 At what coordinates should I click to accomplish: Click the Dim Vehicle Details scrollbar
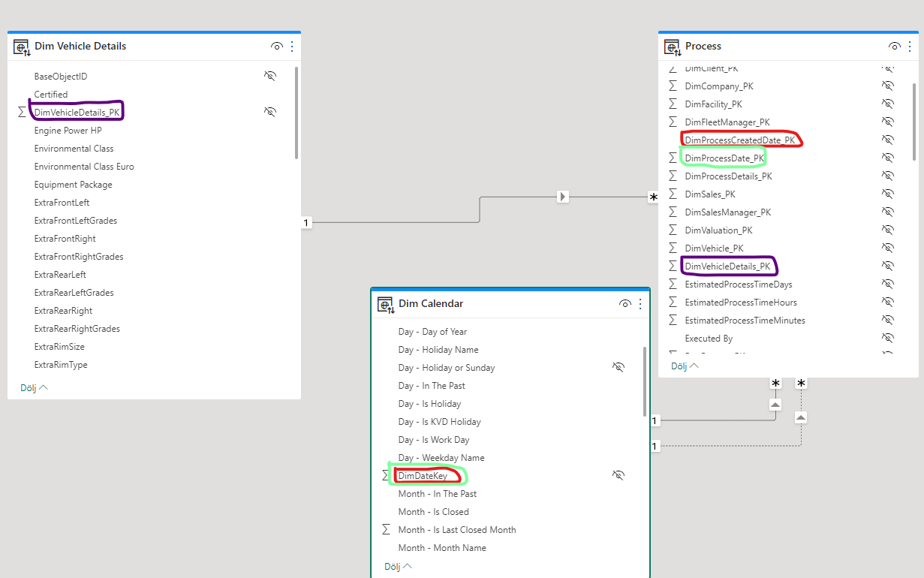[296, 113]
